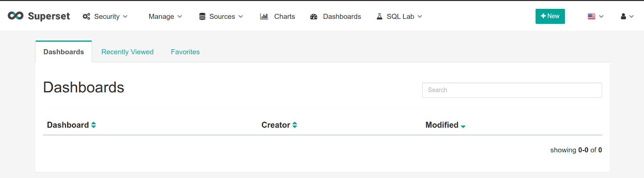Viewport: 644px width, 178px height.
Task: Click the Dashboards gauge icon in navbar
Action: [314, 17]
